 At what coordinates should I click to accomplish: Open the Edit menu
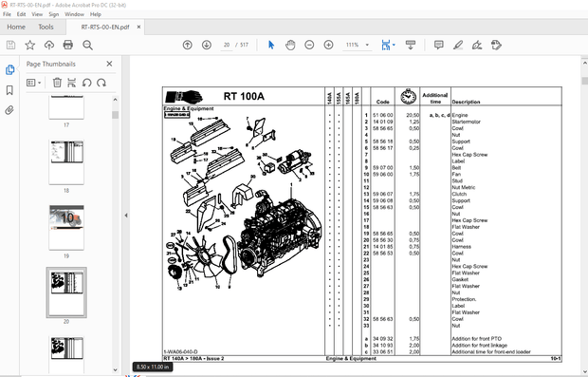point(22,14)
